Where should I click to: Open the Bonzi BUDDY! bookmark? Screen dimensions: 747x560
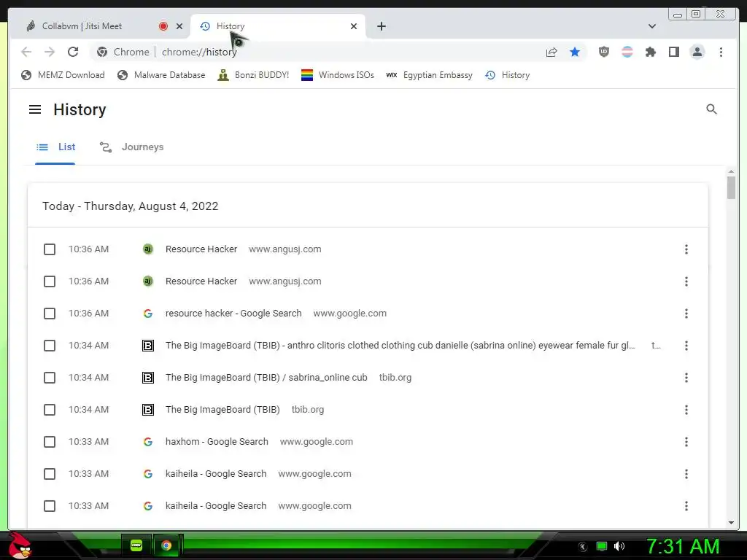point(253,75)
